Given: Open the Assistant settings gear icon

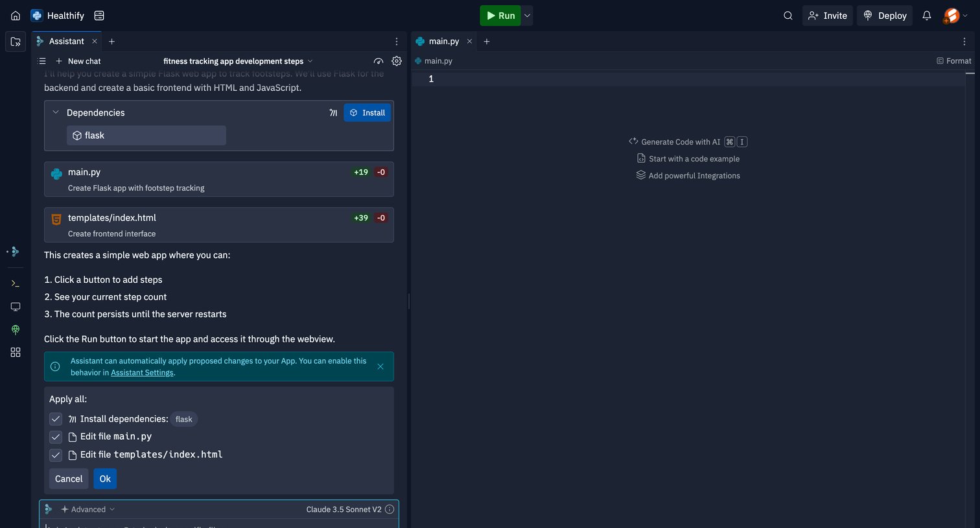Looking at the screenshot, I should [397, 61].
